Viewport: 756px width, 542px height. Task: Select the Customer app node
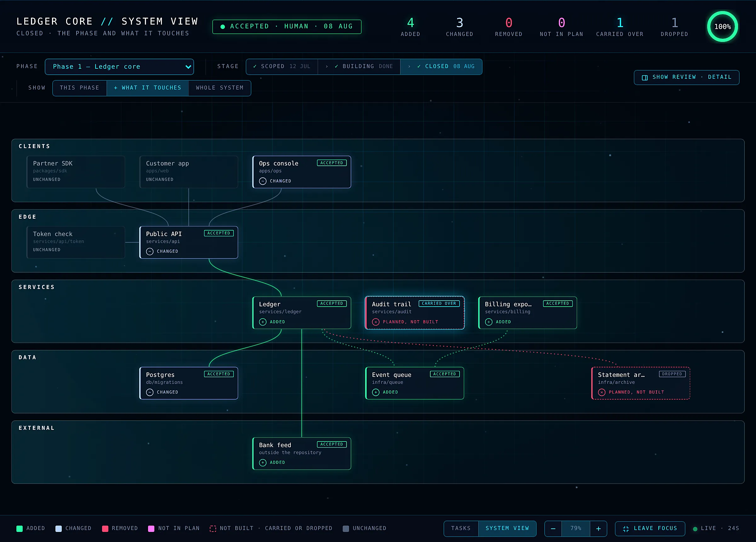(189, 172)
